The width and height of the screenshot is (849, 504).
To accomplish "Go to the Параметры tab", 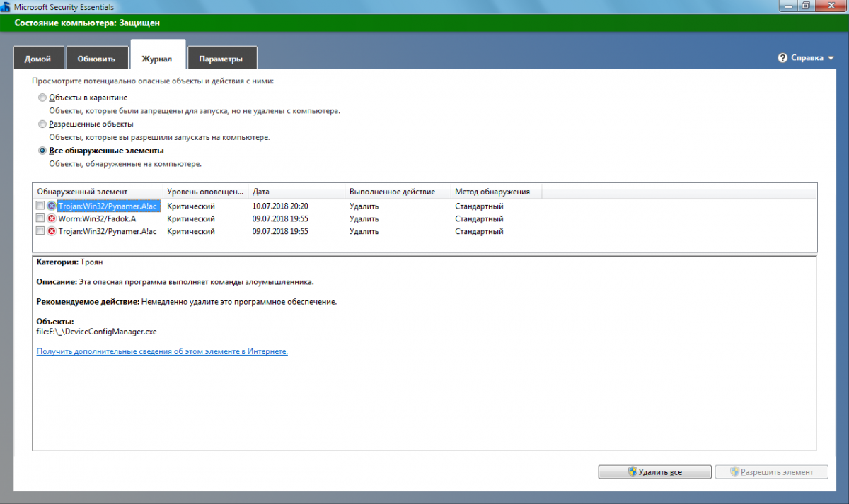I will point(221,59).
